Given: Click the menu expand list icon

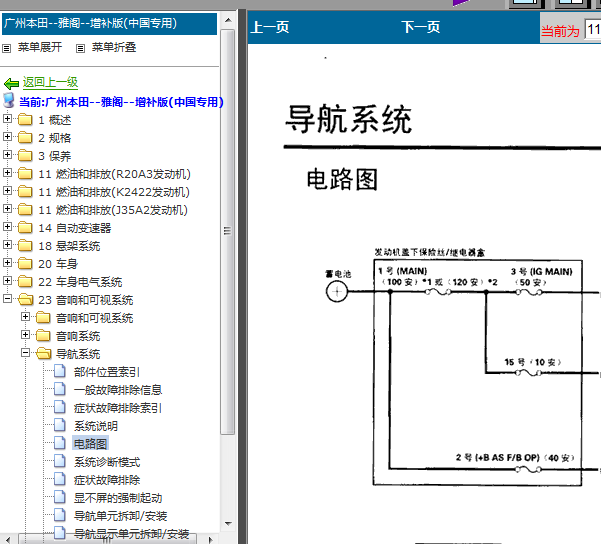Looking at the screenshot, I should 7,48.
